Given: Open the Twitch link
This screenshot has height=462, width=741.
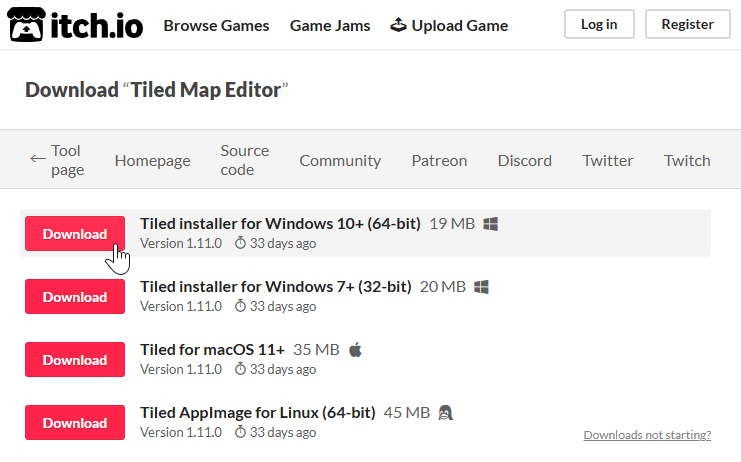Looking at the screenshot, I should point(687,161).
